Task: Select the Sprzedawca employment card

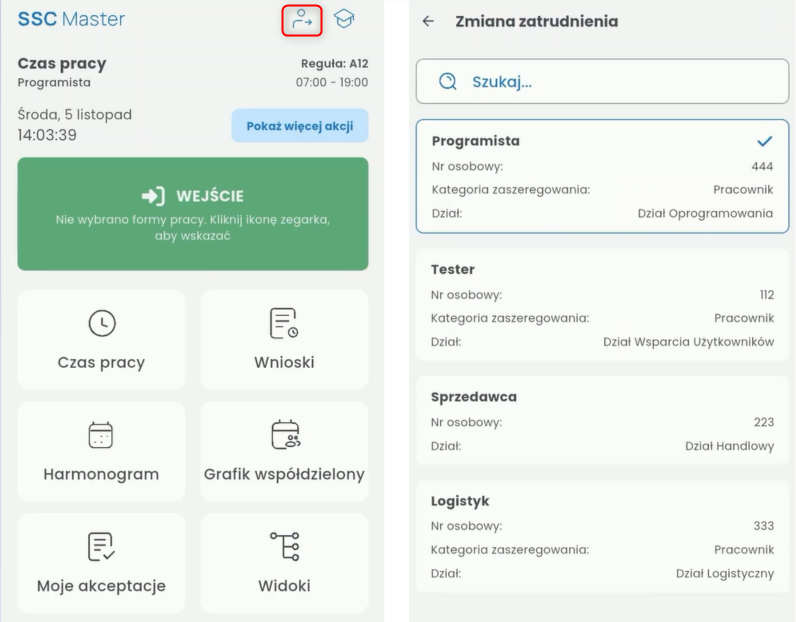Action: [603, 420]
